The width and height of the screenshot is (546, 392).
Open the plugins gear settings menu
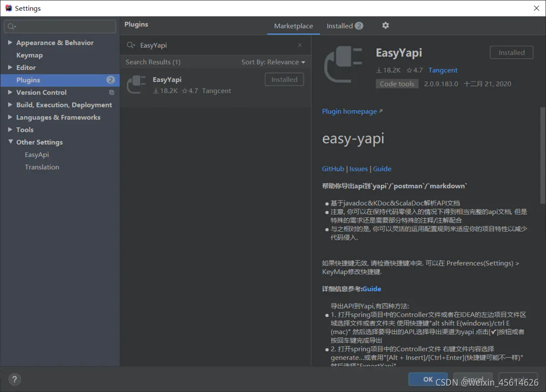pyautogui.click(x=385, y=25)
